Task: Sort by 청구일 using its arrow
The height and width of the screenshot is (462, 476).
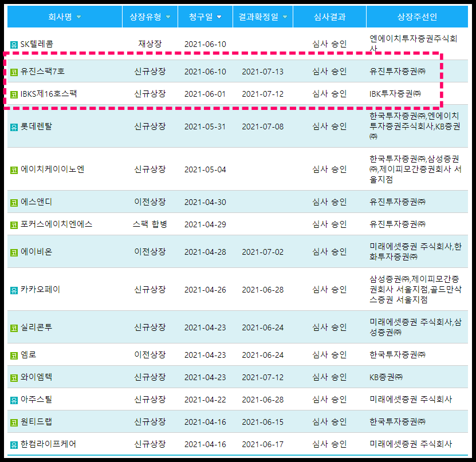Action: (219, 17)
